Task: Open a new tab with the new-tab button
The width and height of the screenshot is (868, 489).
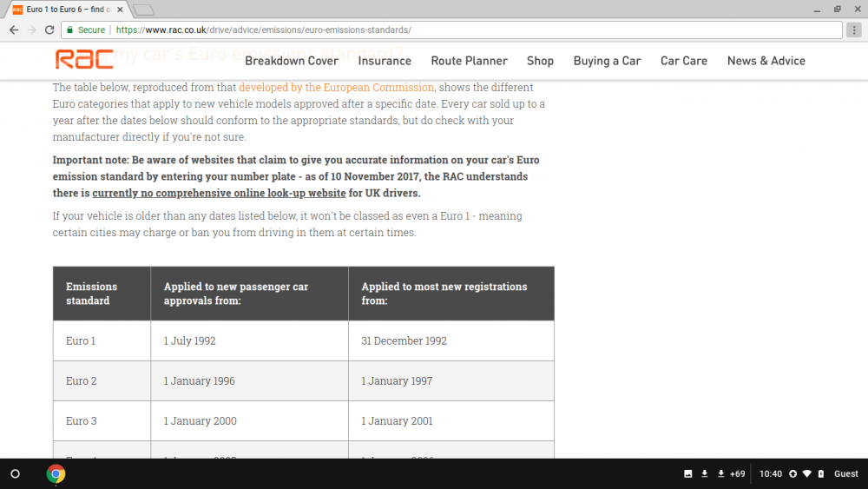Action: 144,10
